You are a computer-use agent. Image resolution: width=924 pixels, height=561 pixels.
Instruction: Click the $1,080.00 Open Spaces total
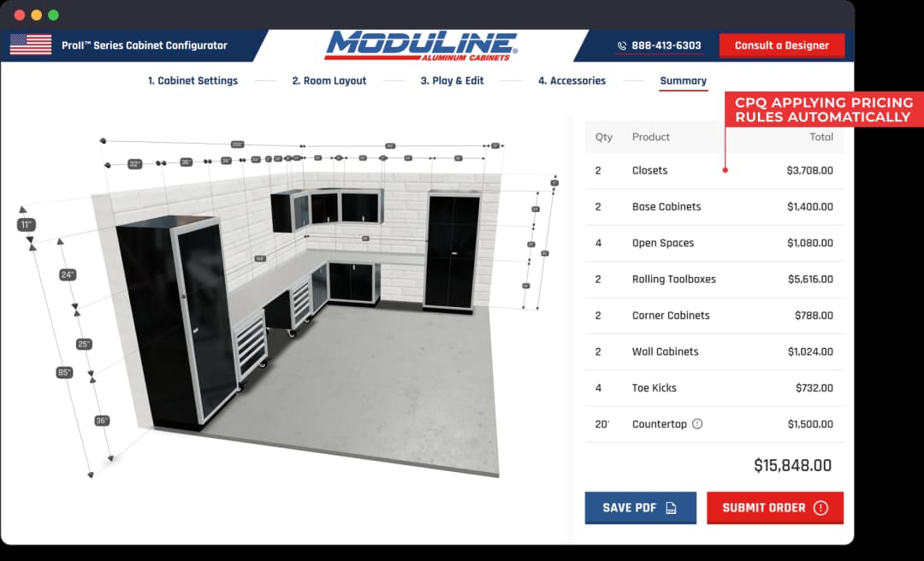810,243
